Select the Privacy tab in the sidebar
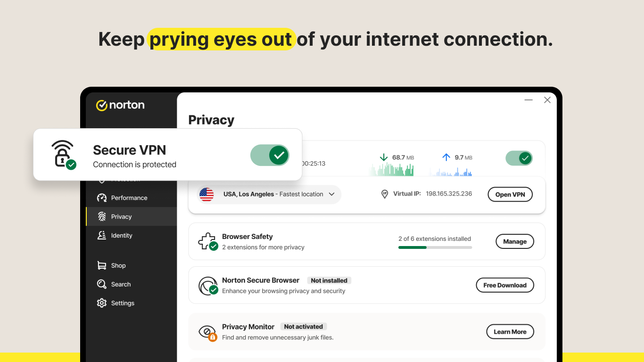Image resolution: width=644 pixels, height=362 pixels. click(121, 216)
